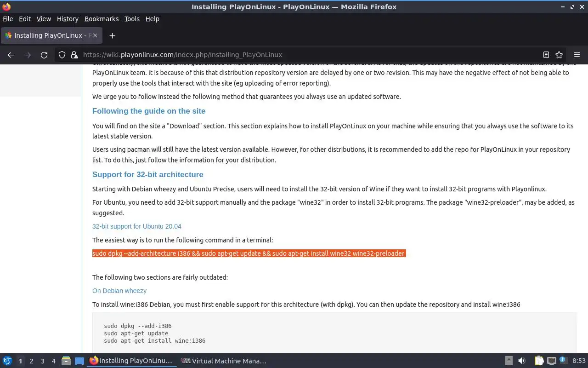Open the History menu
This screenshot has width=588, height=368.
68,19
